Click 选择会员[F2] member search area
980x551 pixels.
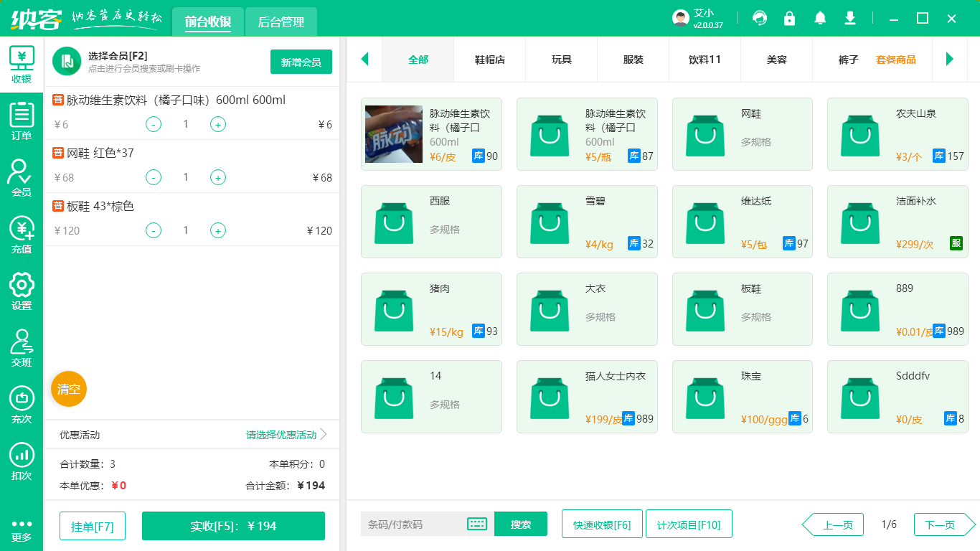click(x=143, y=62)
